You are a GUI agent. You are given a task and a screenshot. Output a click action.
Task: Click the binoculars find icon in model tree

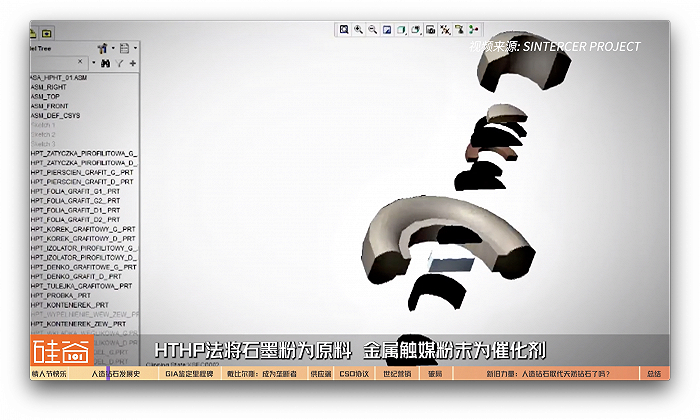[105, 63]
